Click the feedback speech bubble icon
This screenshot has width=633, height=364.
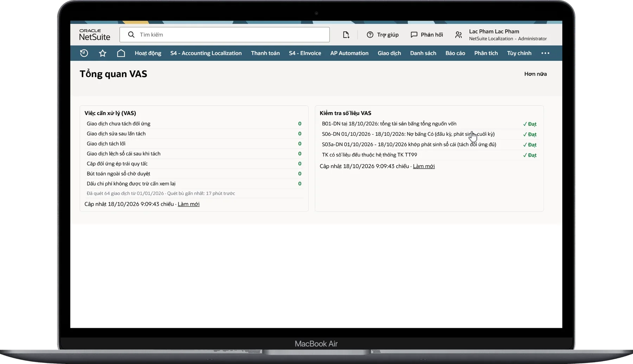(x=414, y=34)
